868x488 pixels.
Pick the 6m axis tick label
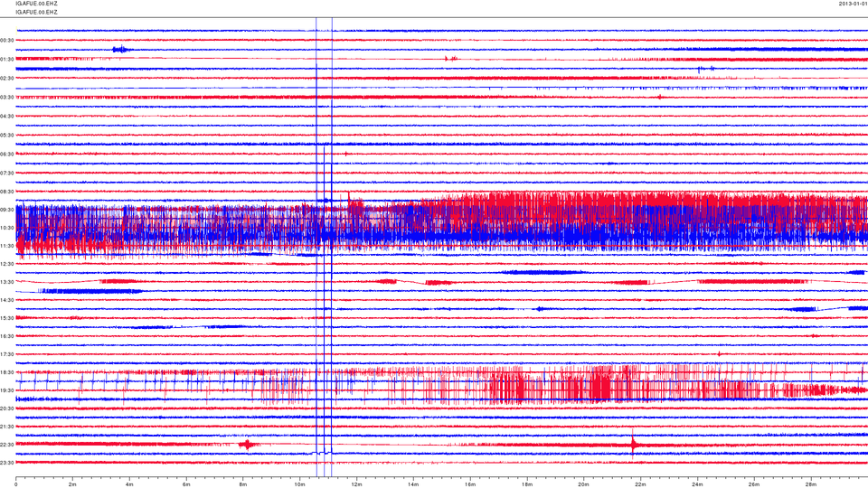pos(186,484)
